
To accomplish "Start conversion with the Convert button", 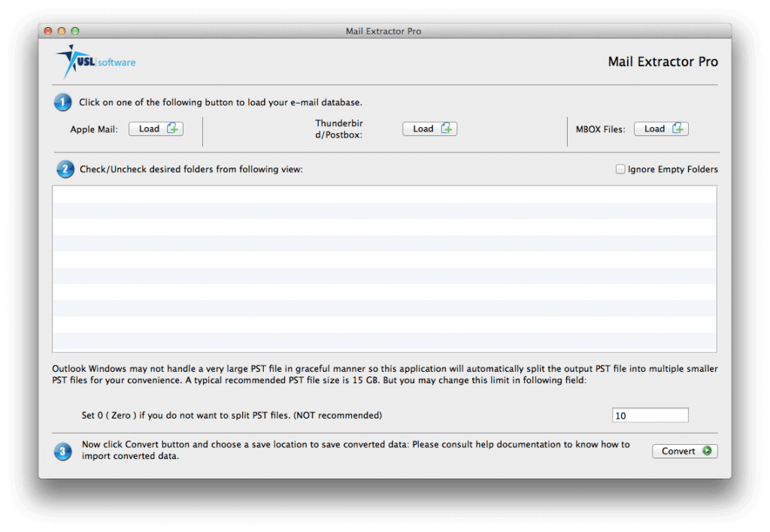I will click(684, 451).
